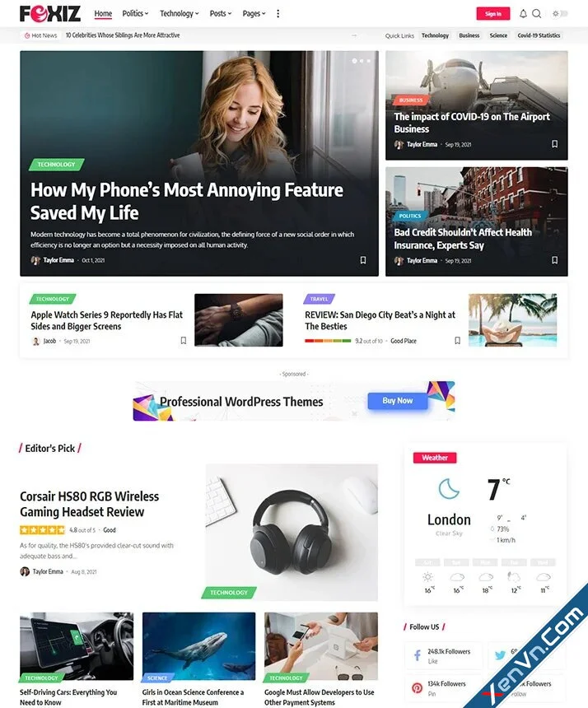Click the Sign In button
588x708 pixels.
point(493,13)
